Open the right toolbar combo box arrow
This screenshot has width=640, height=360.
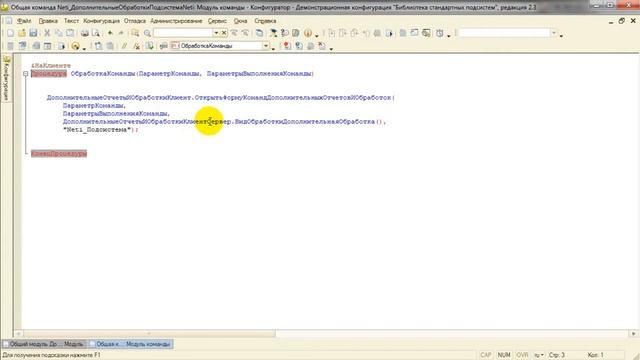tap(554, 33)
